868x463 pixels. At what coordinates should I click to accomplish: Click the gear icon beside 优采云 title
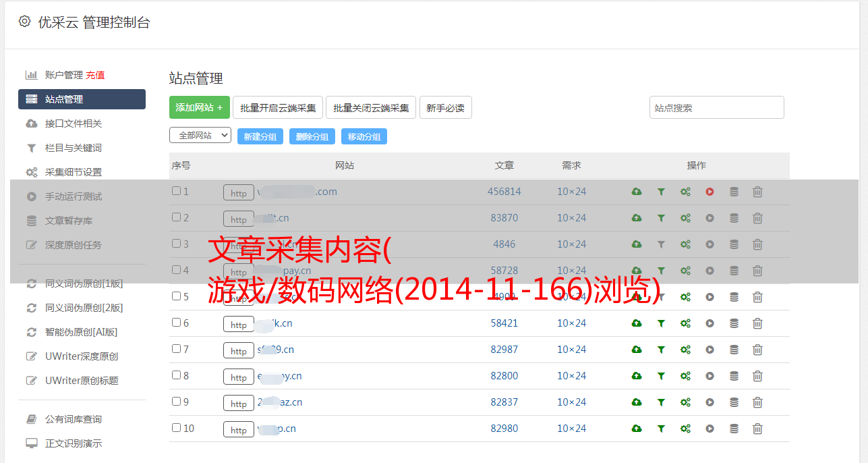click(x=25, y=22)
